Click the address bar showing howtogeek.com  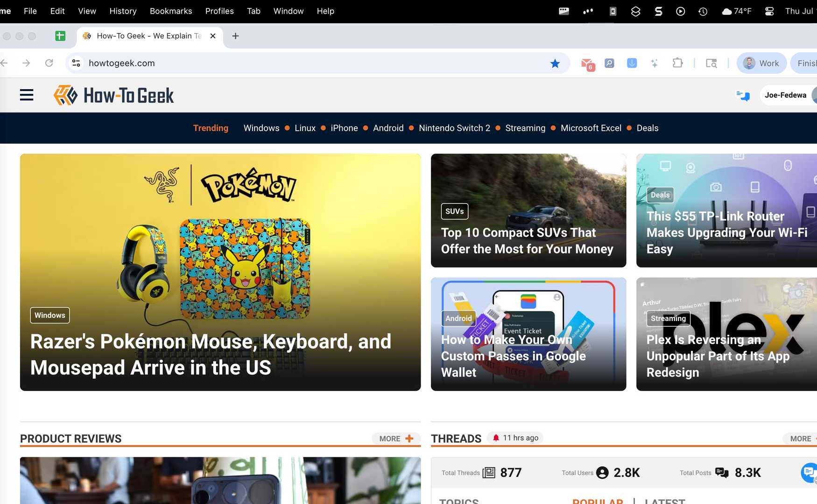pyautogui.click(x=317, y=63)
